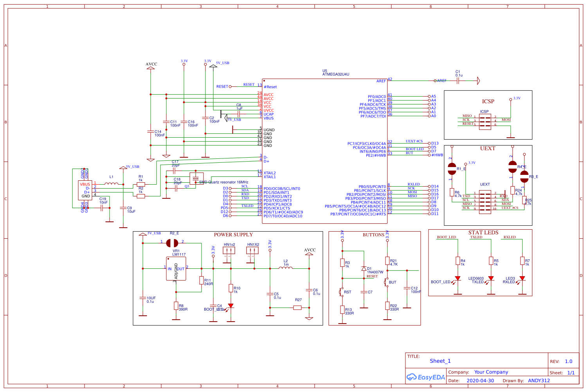
Task: Select the BOOT_LED diode symbol in STAT LEDS
Action: coord(457,279)
